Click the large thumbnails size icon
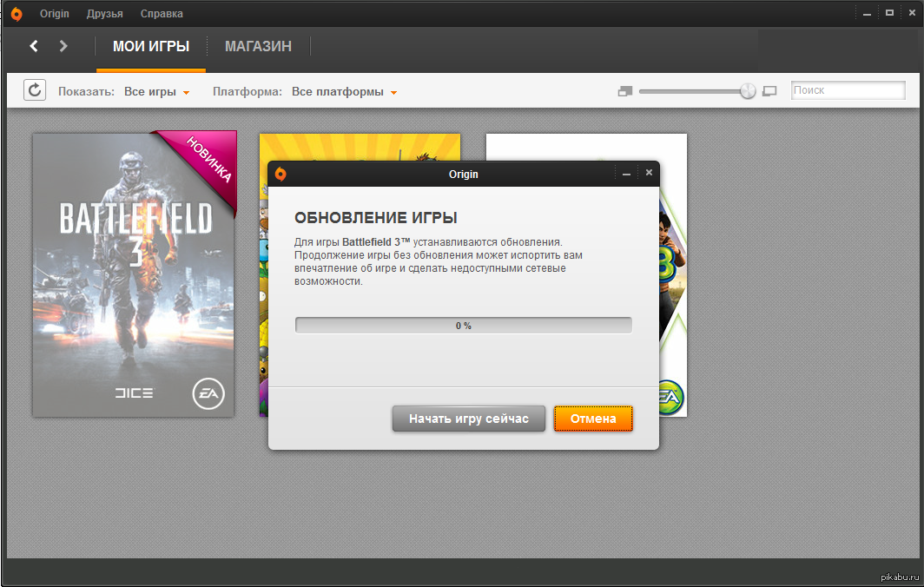The image size is (924, 587). (769, 91)
